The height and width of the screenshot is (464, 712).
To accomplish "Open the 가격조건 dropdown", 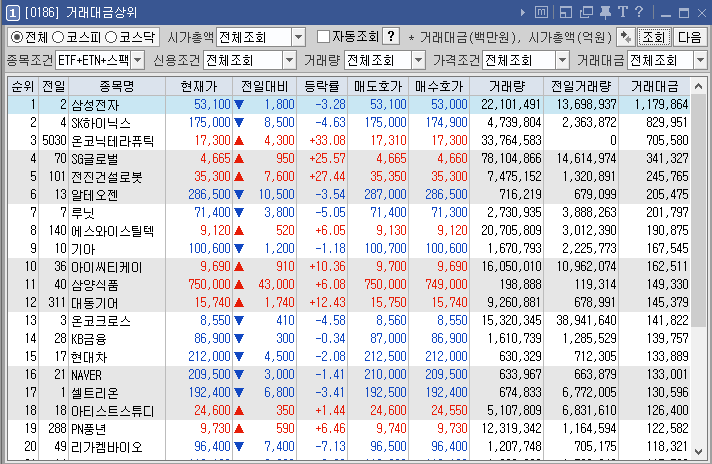I will pyautogui.click(x=562, y=60).
